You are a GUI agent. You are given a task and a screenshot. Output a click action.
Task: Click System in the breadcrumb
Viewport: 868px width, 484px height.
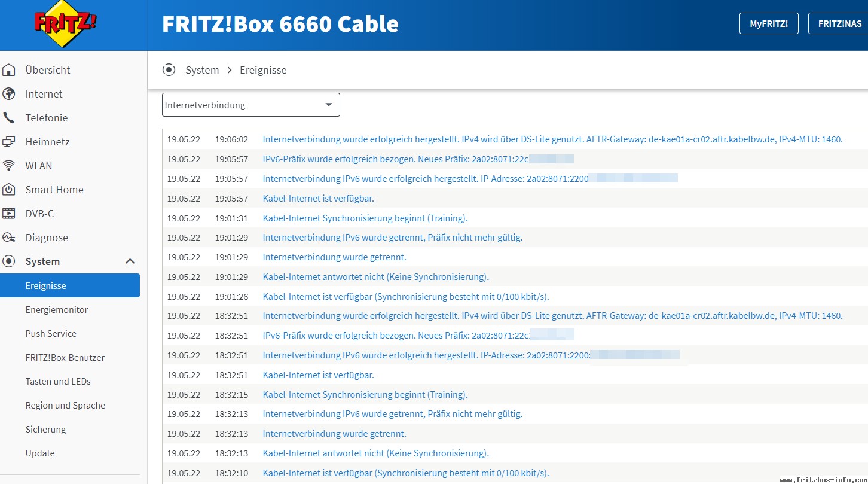coord(202,70)
